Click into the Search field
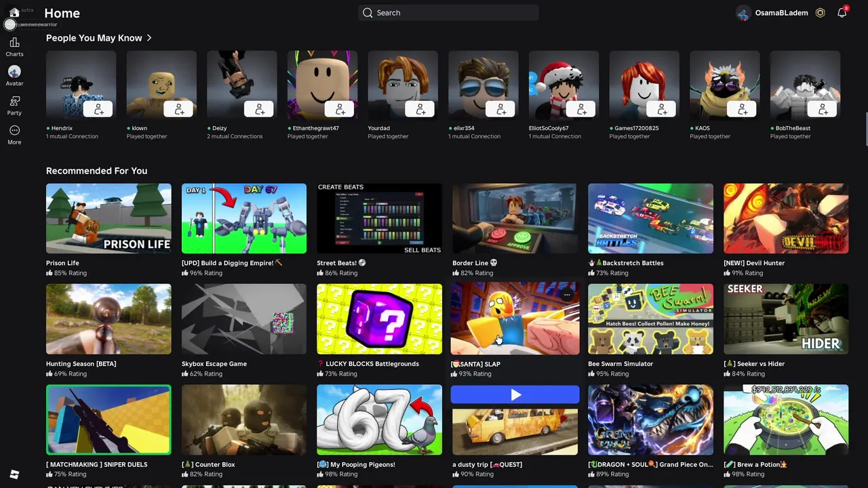The width and height of the screenshot is (868, 488). pyautogui.click(x=448, y=13)
